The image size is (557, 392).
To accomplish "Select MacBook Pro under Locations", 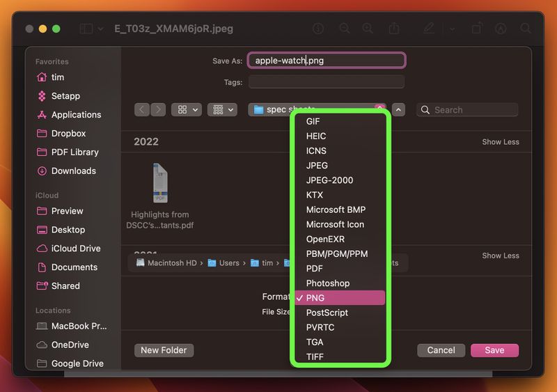I will [73, 326].
